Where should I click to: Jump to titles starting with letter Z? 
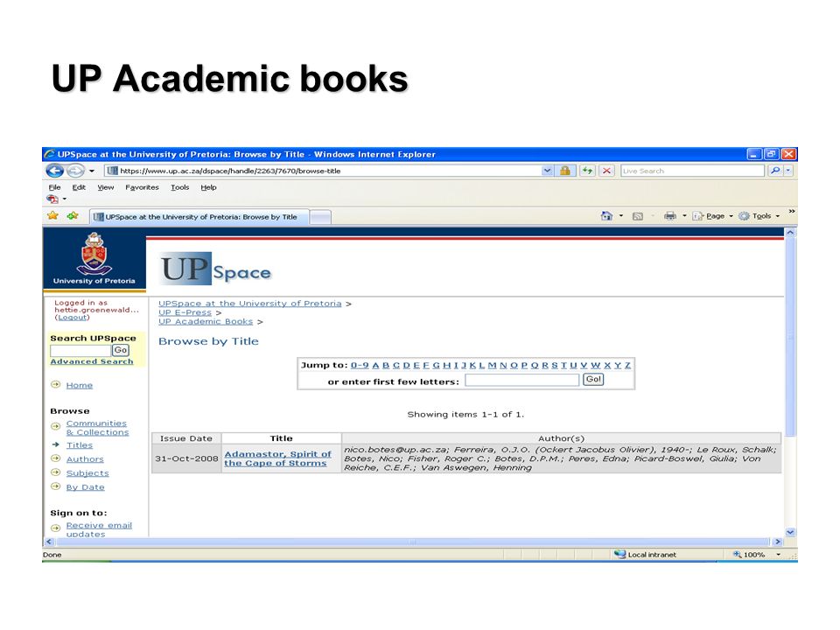[x=627, y=366]
